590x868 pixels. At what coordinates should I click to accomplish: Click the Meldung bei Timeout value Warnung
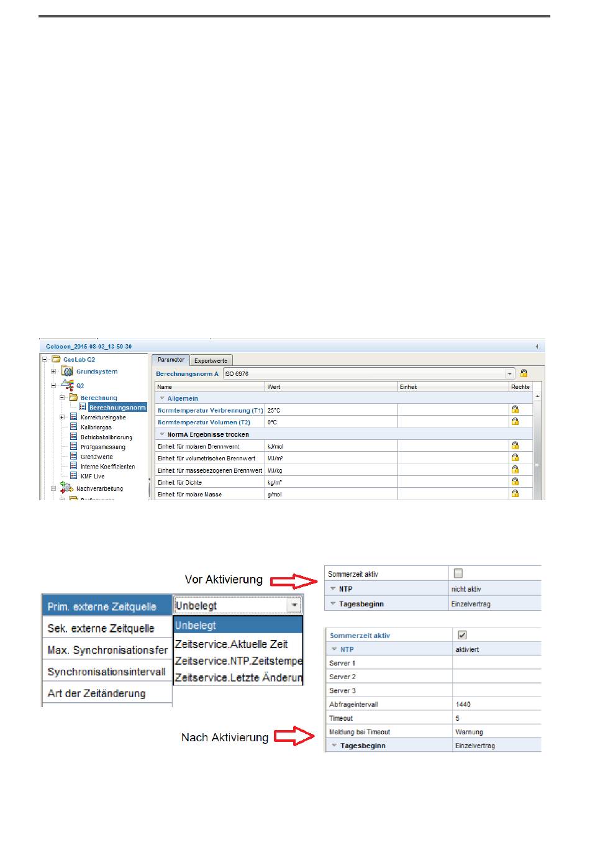pos(497,732)
